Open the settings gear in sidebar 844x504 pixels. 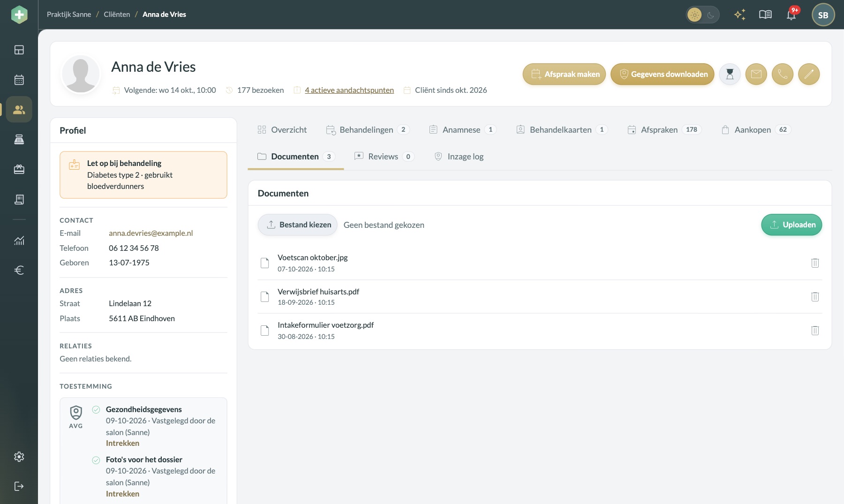[19, 457]
